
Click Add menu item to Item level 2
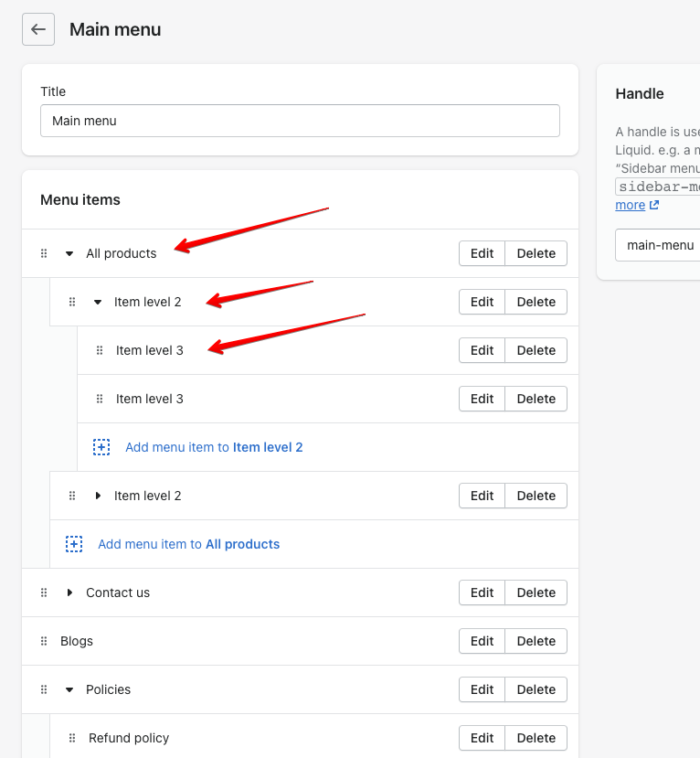pyautogui.click(x=214, y=447)
